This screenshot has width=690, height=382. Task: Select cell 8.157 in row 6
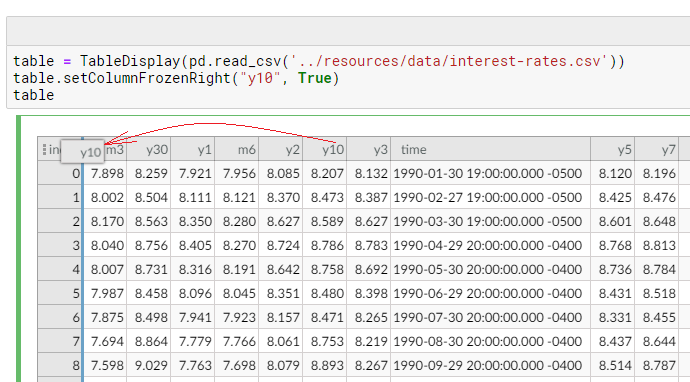tap(281, 317)
